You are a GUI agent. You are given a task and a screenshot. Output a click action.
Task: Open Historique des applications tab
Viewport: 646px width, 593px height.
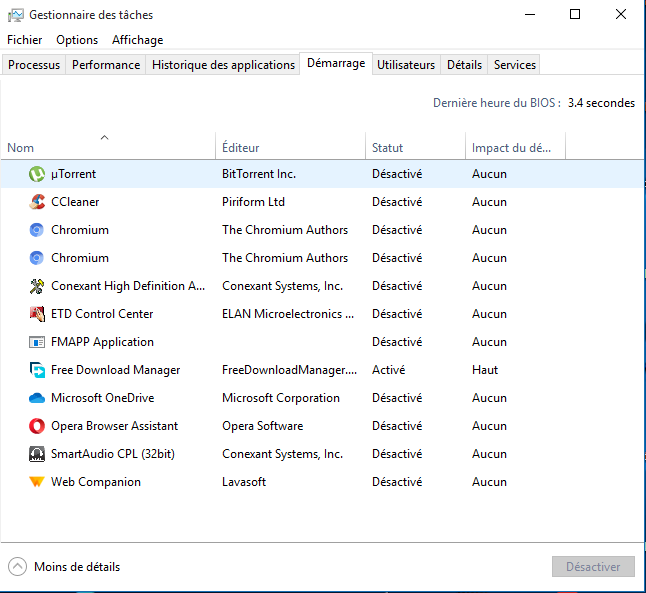coord(223,65)
